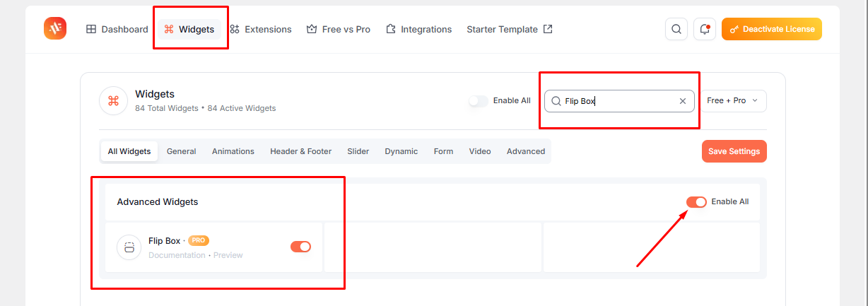Click the Widgets header command icon
Image resolution: width=868 pixels, height=306 pixels.
(x=113, y=101)
